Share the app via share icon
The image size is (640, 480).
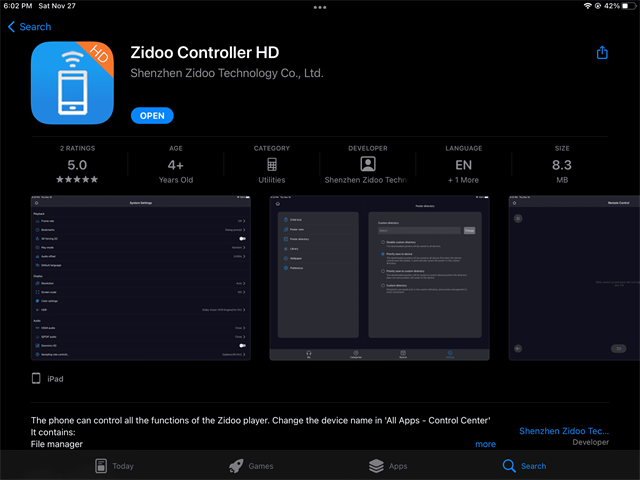point(602,53)
